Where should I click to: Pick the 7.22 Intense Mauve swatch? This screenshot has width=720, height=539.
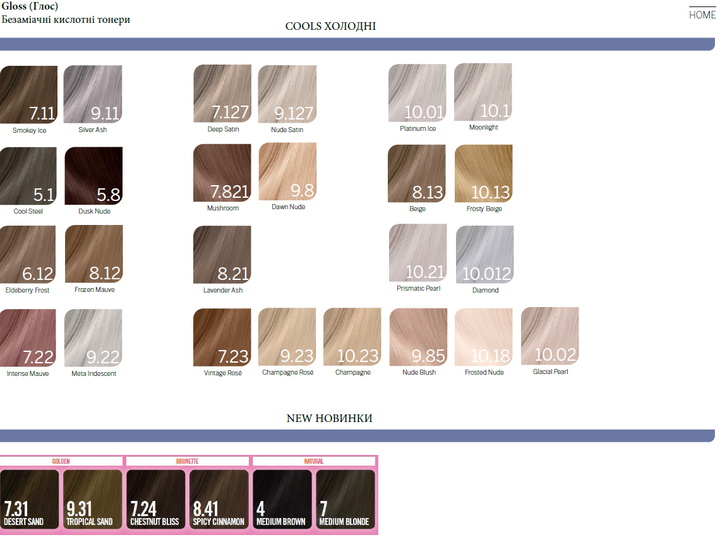[x=28, y=338]
